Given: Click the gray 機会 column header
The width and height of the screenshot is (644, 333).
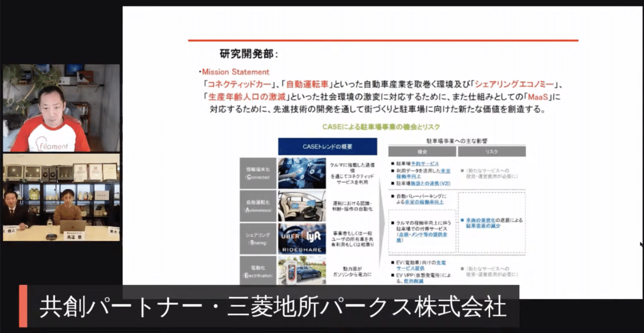Looking at the screenshot, I should point(422,151).
